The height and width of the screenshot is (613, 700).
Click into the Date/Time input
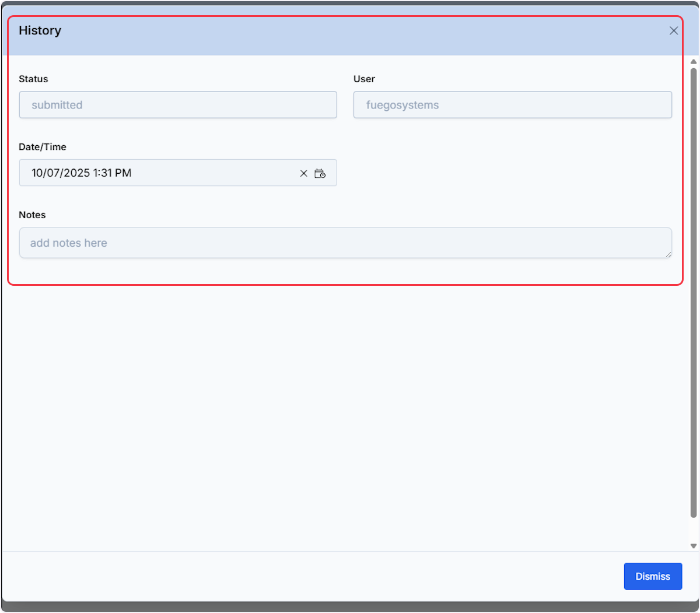(178, 173)
